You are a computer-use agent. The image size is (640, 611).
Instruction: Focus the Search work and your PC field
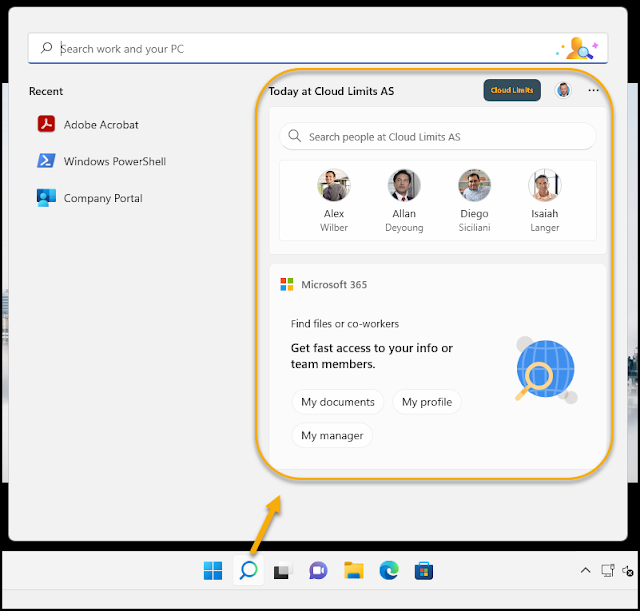(318, 49)
